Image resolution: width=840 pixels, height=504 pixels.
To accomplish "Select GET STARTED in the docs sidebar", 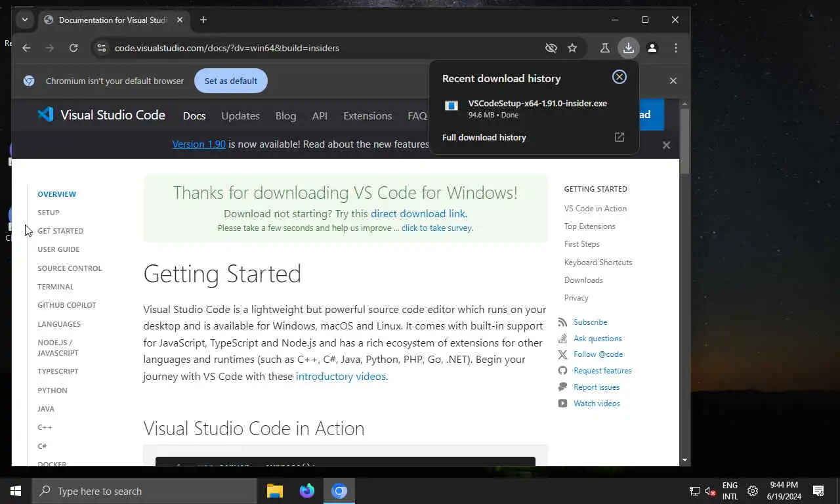I will click(x=60, y=231).
